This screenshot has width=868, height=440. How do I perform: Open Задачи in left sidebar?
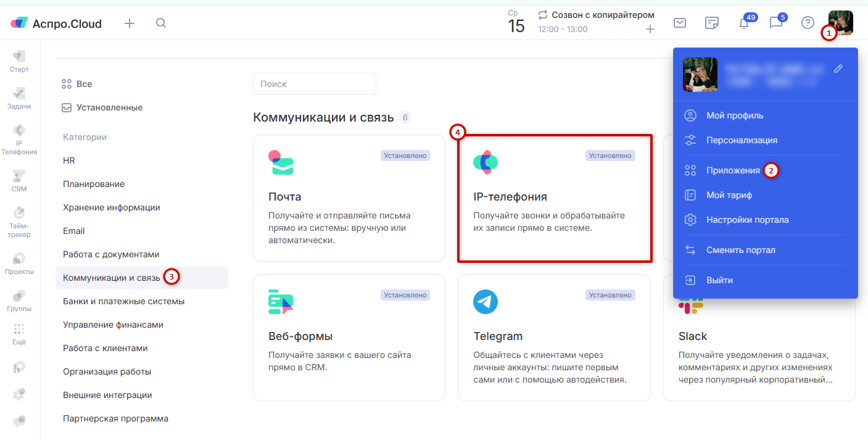point(19,98)
